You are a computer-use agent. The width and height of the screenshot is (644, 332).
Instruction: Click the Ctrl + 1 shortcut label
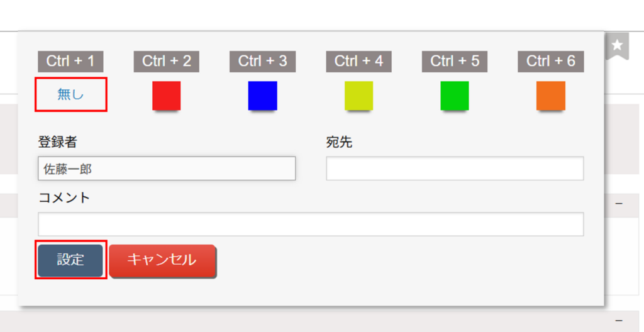click(70, 61)
